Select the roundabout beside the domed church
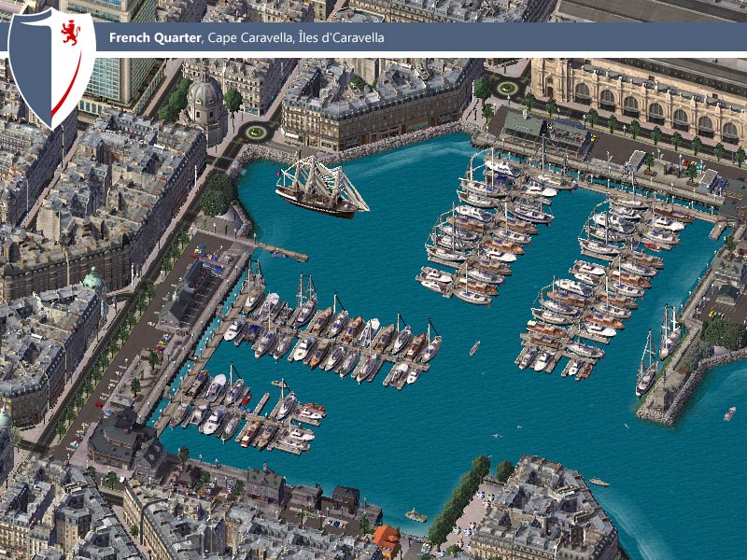747x560 pixels. (256, 132)
